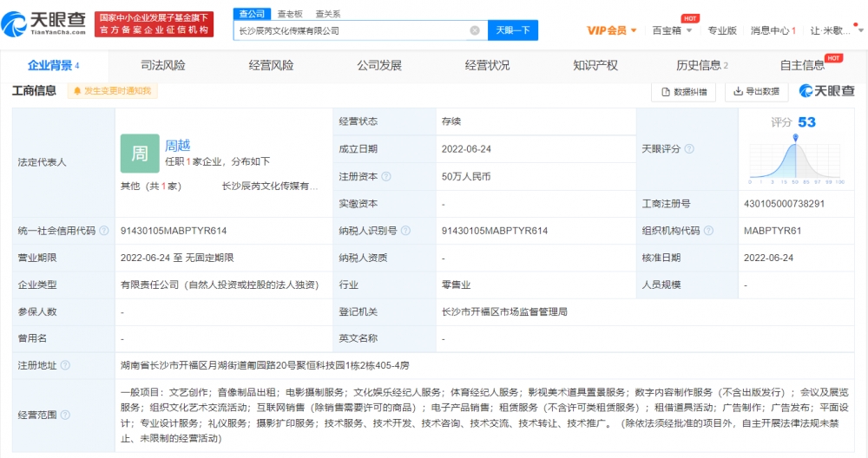
Task: Switch to the 历史信息 tab
Action: click(702, 65)
